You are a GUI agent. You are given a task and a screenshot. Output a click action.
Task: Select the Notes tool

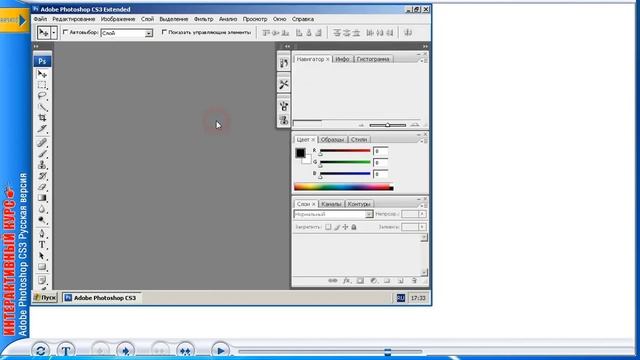coord(42,280)
